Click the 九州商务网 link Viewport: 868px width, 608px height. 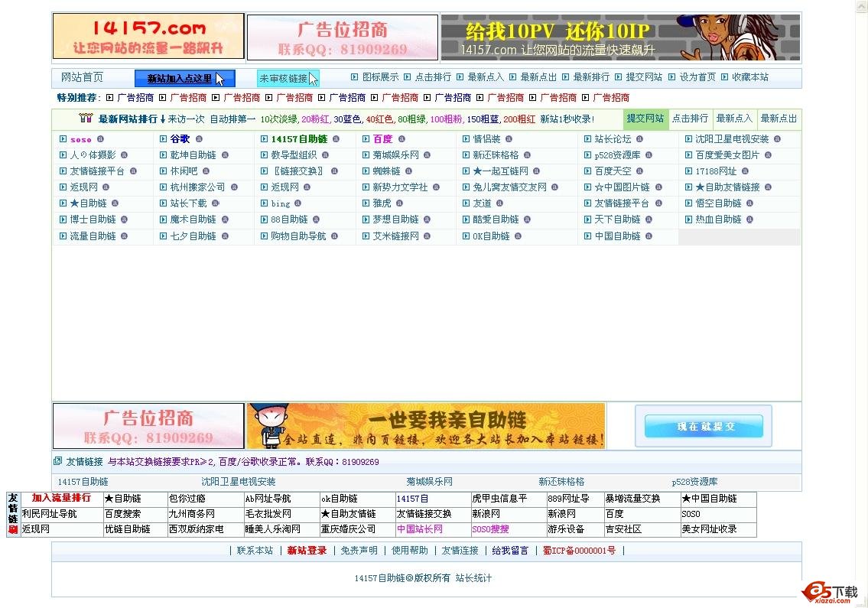point(191,514)
